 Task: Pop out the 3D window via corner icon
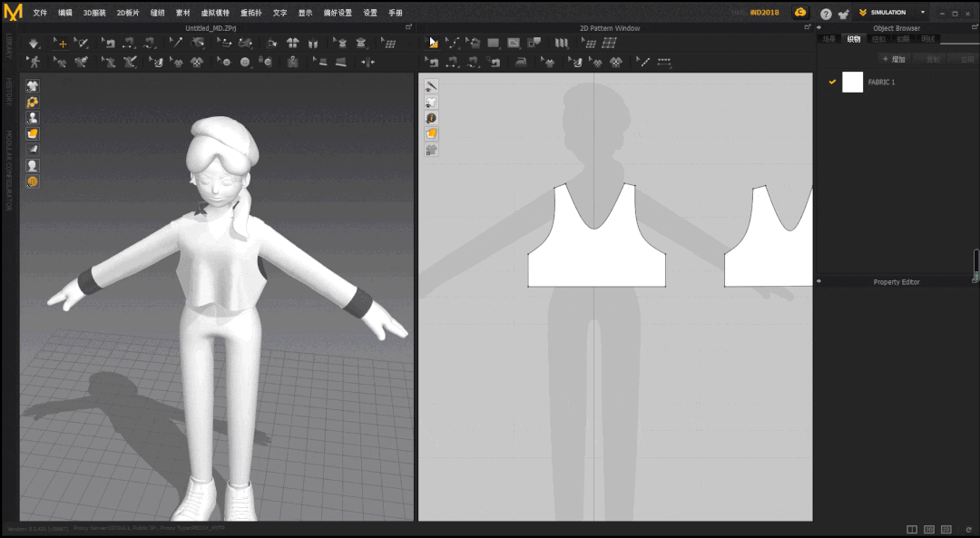point(408,27)
